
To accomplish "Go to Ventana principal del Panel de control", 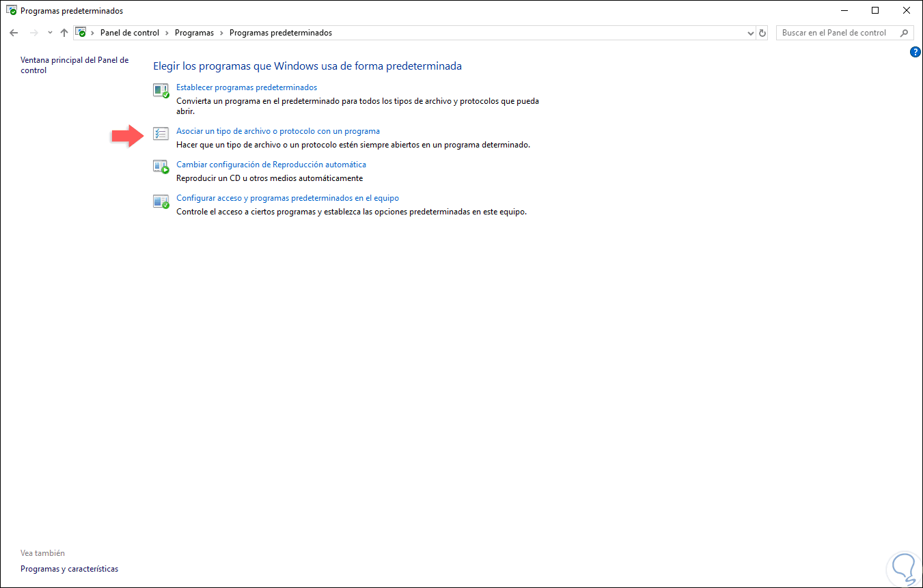I will (x=74, y=65).
